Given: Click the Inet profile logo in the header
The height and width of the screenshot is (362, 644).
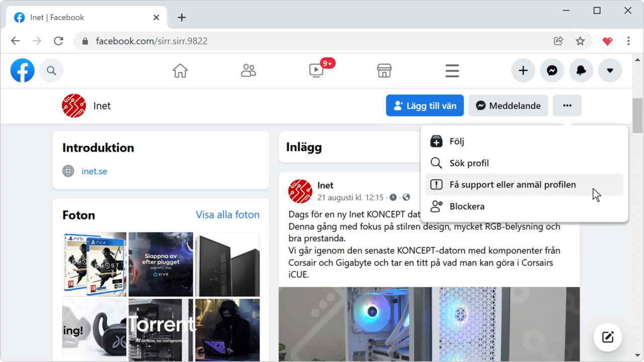Looking at the screenshot, I should pyautogui.click(x=74, y=106).
